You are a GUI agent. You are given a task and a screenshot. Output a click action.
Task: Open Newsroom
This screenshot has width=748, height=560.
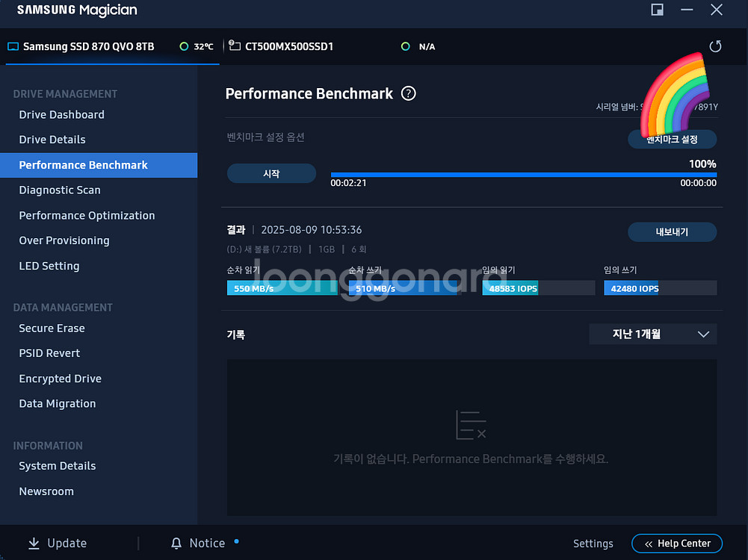[x=46, y=491]
